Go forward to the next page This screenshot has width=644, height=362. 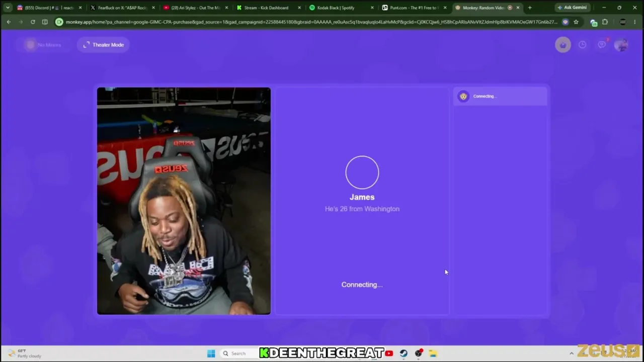click(x=21, y=22)
